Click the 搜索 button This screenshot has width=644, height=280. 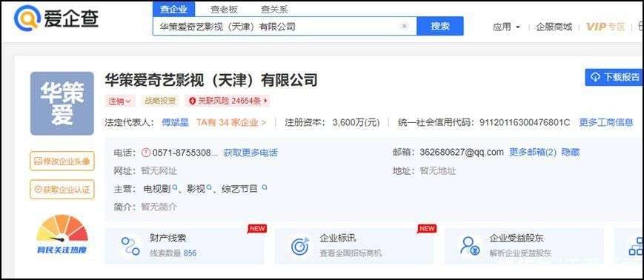[440, 26]
